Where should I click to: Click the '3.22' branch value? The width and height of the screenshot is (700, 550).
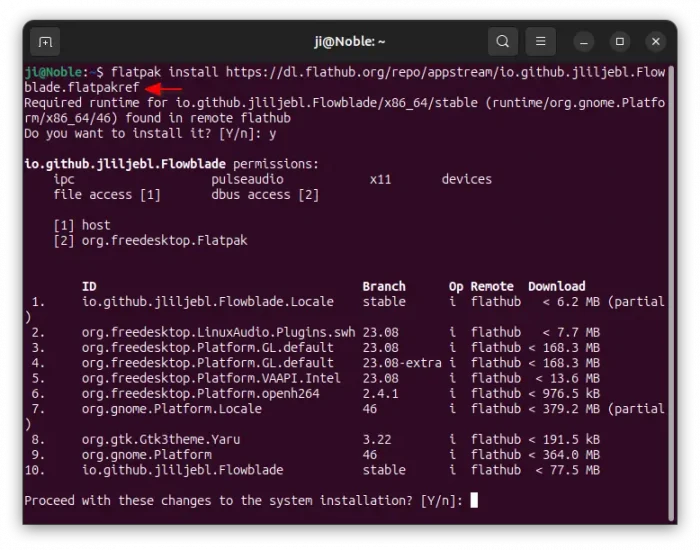(x=377, y=440)
